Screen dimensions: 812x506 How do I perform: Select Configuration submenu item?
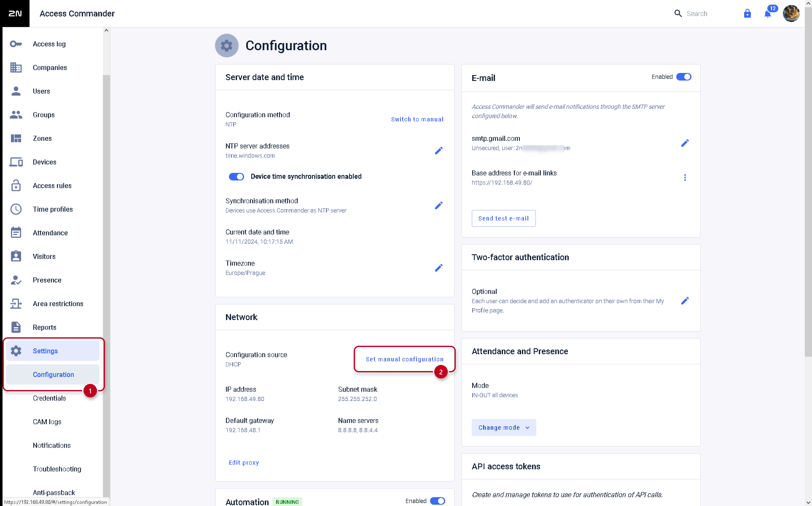coord(52,374)
